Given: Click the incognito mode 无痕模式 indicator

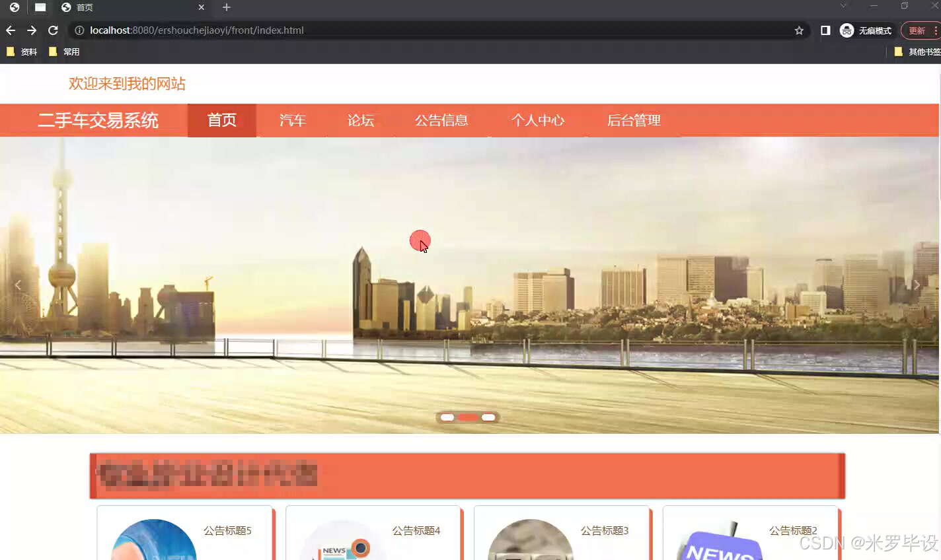Looking at the screenshot, I should click(866, 30).
